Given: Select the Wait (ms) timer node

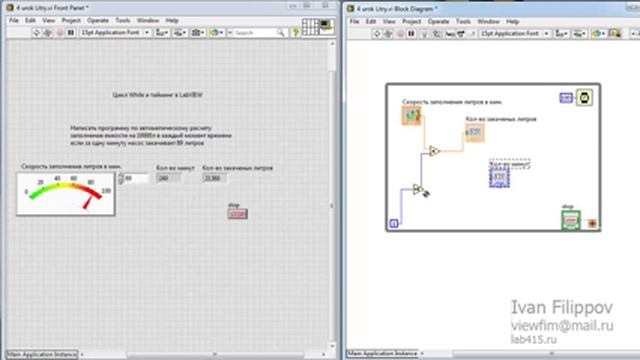Looking at the screenshot, I should click(x=584, y=98).
